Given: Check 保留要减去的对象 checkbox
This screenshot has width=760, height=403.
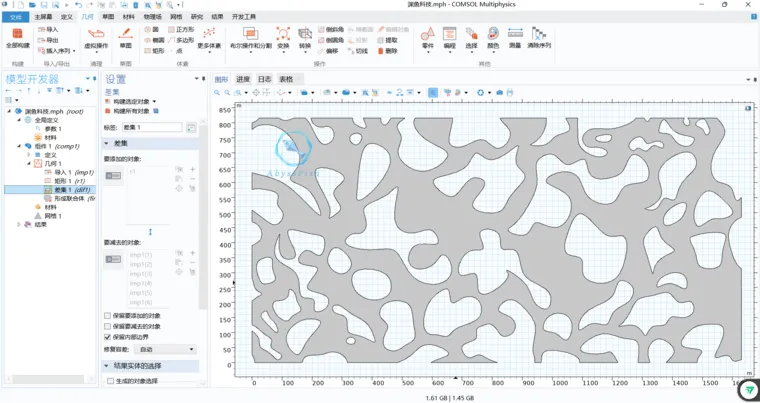Looking at the screenshot, I should (108, 326).
